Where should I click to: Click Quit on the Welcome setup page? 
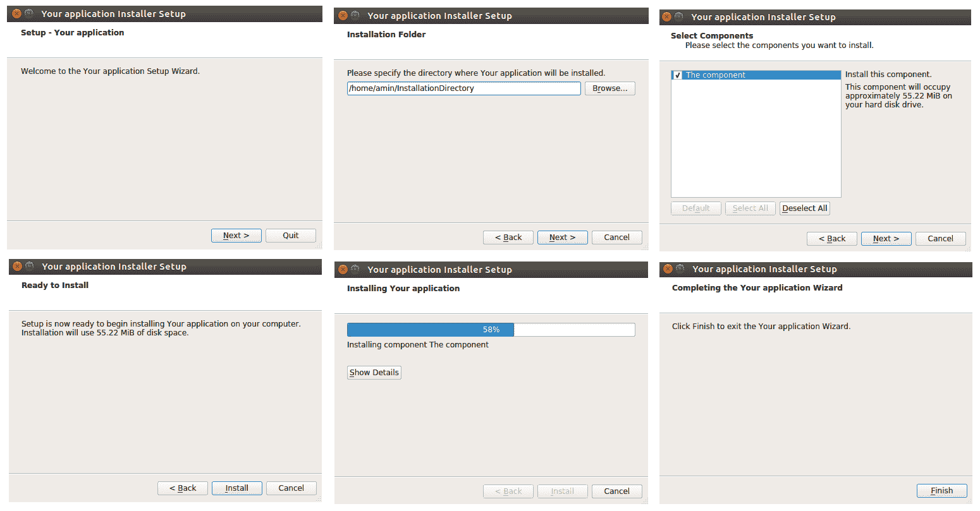pyautogui.click(x=290, y=236)
